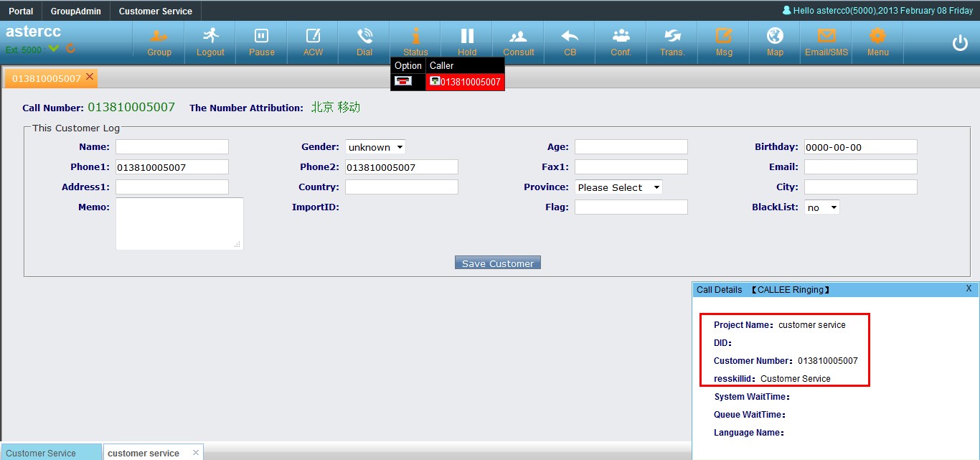
Task: Click into the Name input field
Action: [172, 147]
